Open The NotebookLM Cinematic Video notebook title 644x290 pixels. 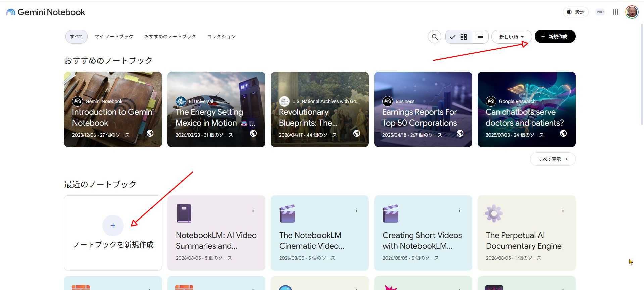312,241
